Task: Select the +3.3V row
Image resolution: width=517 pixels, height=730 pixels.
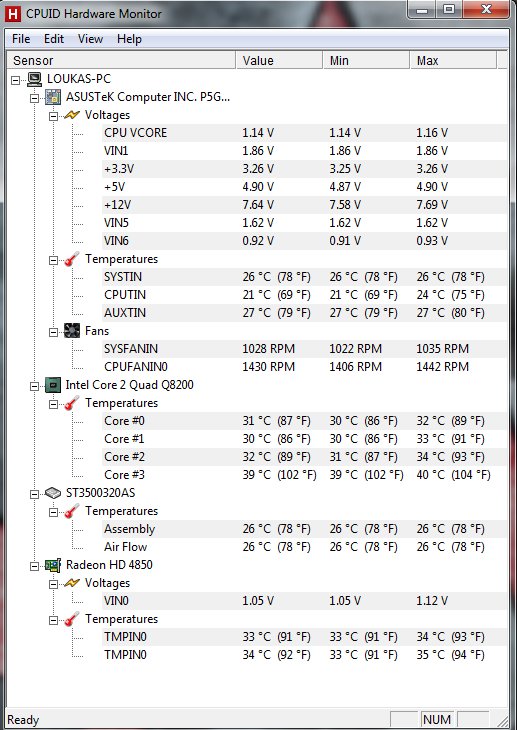Action: pos(304,169)
